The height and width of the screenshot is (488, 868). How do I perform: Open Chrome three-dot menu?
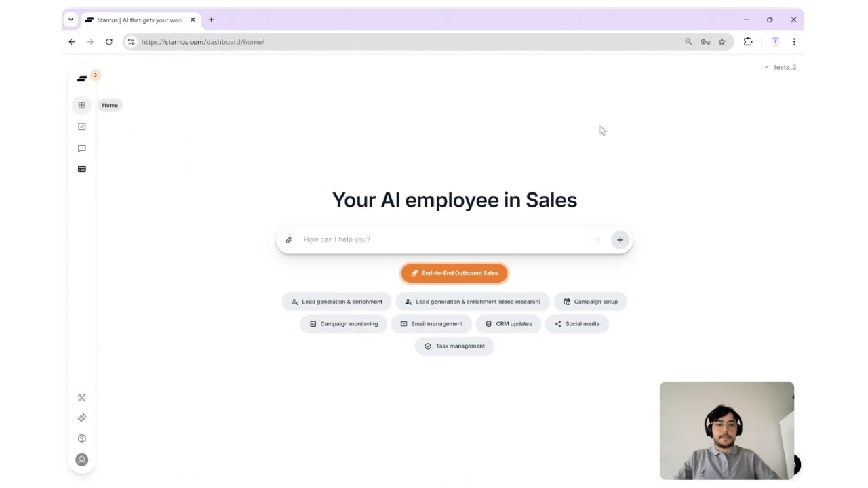tap(794, 42)
